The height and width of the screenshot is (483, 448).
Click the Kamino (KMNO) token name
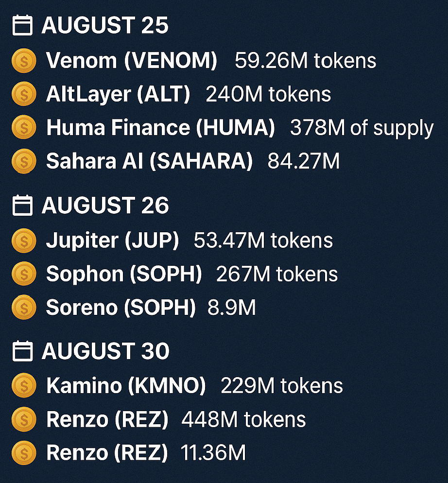[x=126, y=385]
